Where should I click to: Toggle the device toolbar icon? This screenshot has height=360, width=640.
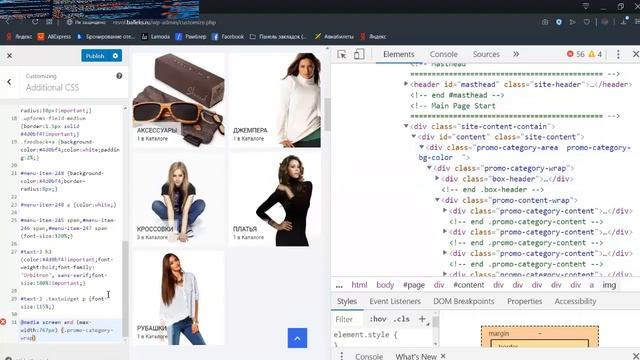point(359,54)
